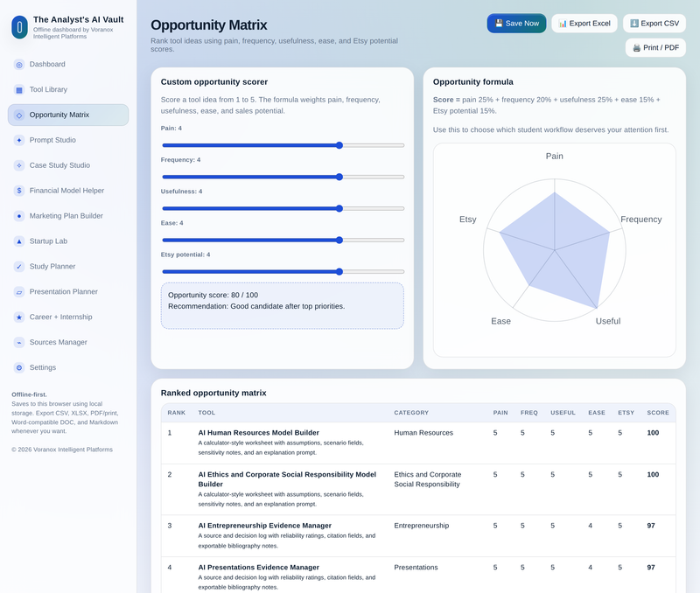Click the USEFUL column header
The width and height of the screenshot is (700, 593).
[x=563, y=413]
